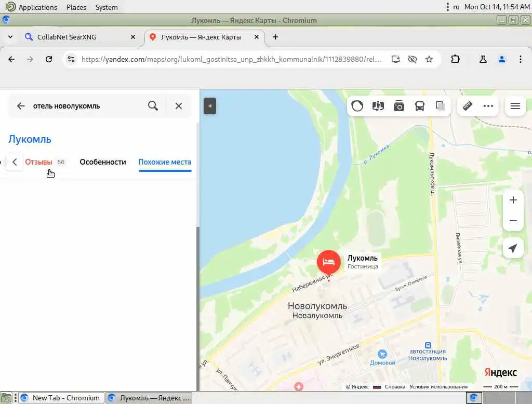Click the red Лукомль hotel marker

(328, 262)
